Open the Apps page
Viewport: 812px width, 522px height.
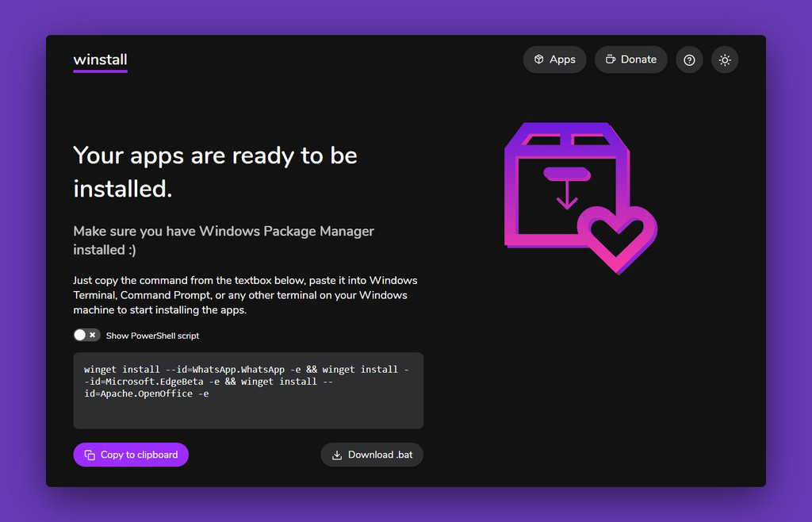(x=554, y=59)
